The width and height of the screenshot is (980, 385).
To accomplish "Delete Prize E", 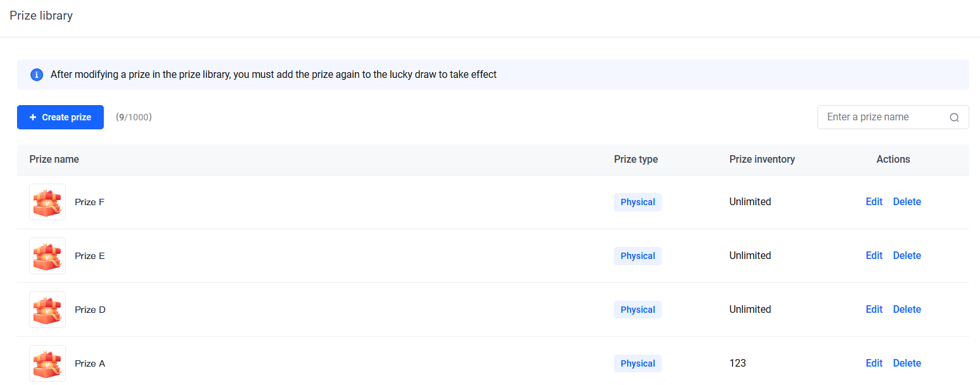I will pyautogui.click(x=907, y=256).
